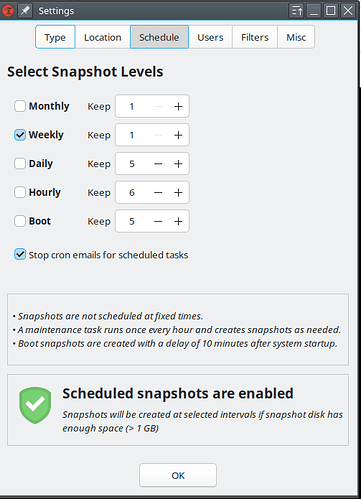Viewport: 361px width, 499px height.
Task: Uncheck the Weekly snapshot level
Action: tap(20, 135)
